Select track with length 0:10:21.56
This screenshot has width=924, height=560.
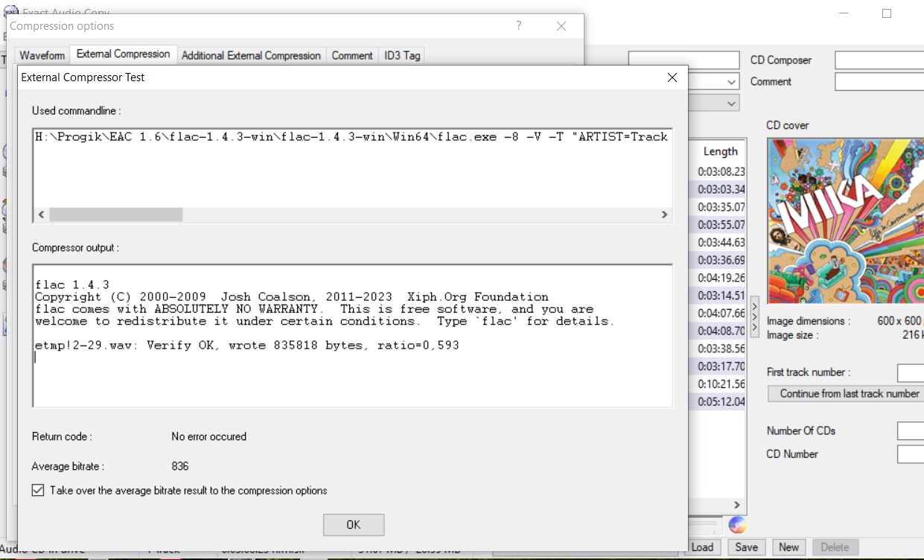(x=721, y=384)
